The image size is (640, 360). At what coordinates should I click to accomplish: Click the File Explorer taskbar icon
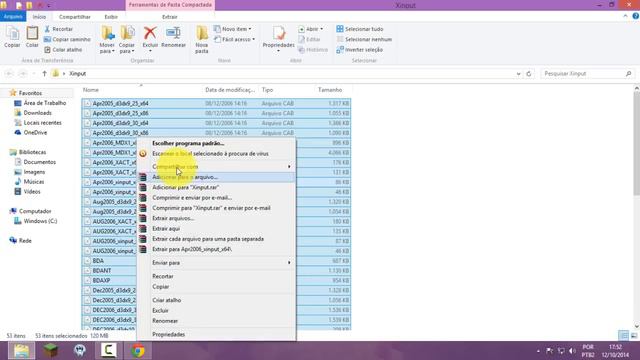coord(21,351)
